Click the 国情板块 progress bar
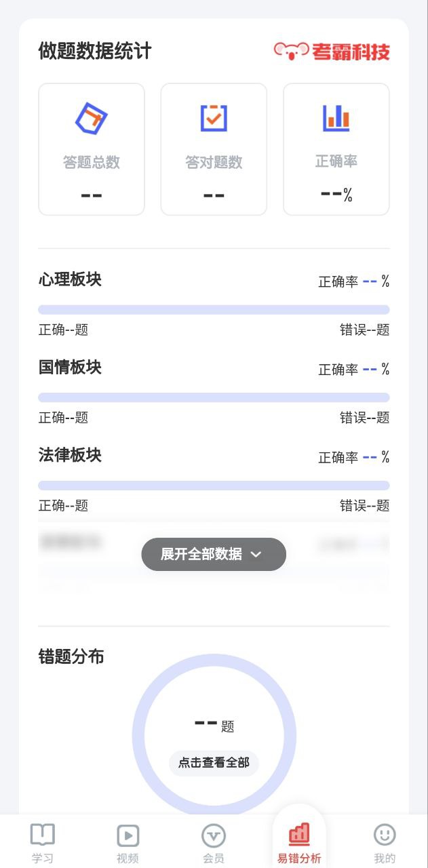 coord(214,397)
